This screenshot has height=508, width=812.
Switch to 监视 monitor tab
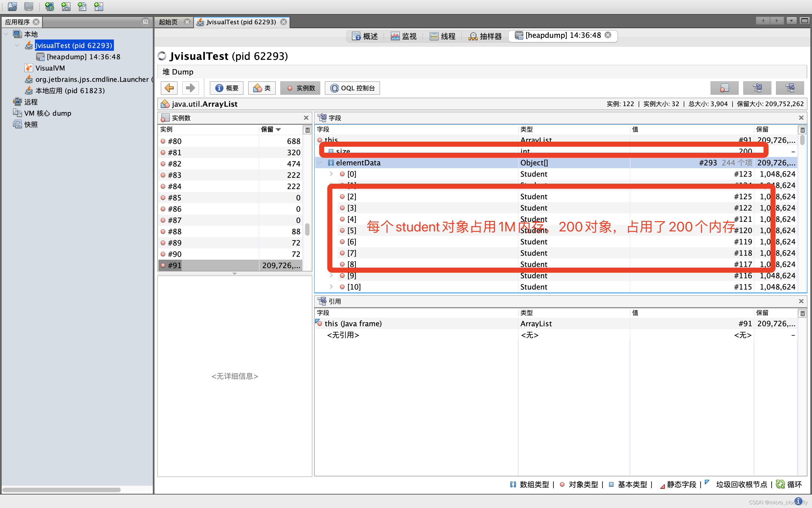point(404,36)
